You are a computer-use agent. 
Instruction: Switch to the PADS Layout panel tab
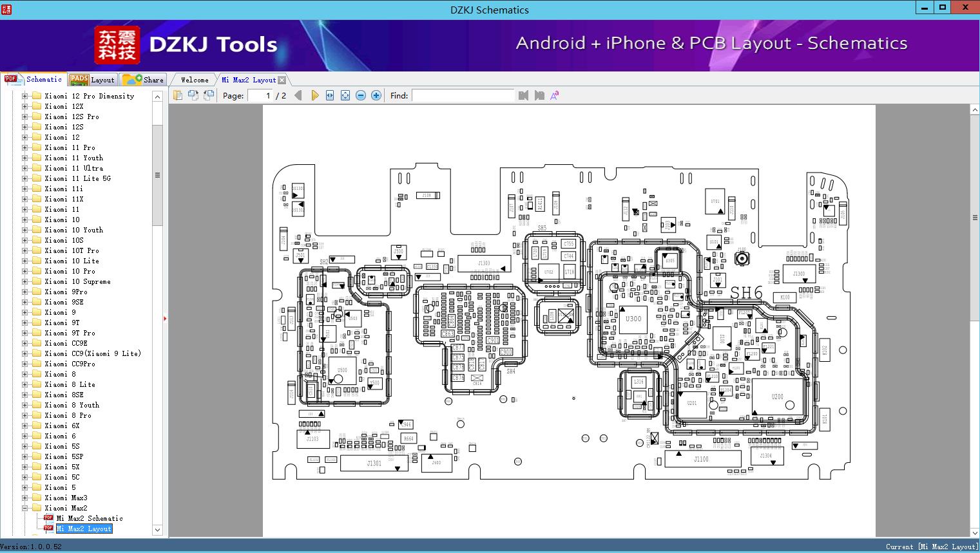92,80
